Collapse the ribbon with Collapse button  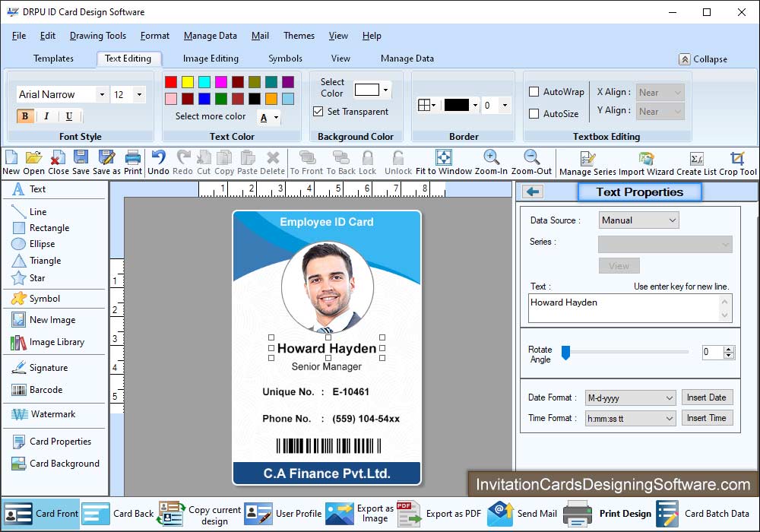coord(703,59)
